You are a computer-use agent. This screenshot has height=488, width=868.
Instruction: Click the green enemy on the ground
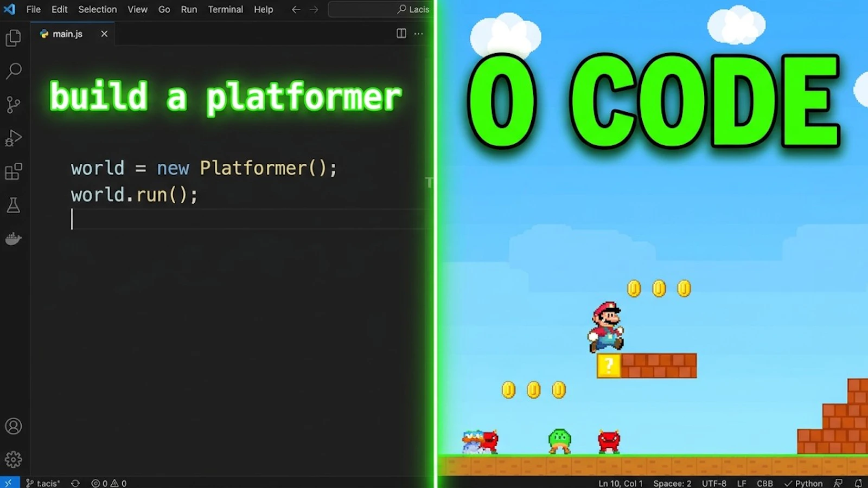point(559,441)
